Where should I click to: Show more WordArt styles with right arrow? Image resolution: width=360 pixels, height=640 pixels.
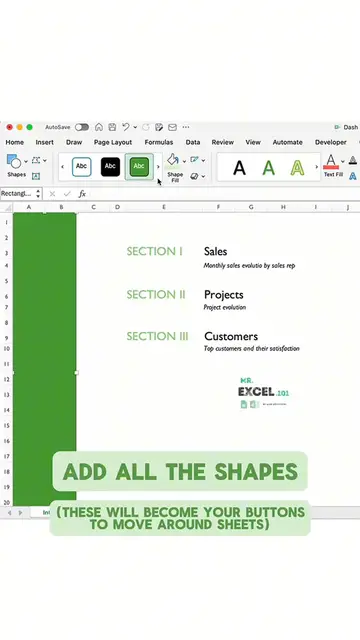(x=316, y=167)
